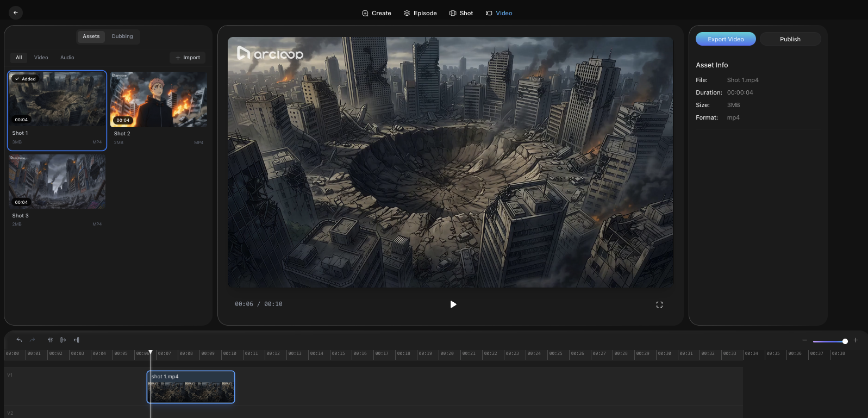The width and height of the screenshot is (868, 418).
Task: Open the Episode step in top navigation
Action: click(420, 13)
